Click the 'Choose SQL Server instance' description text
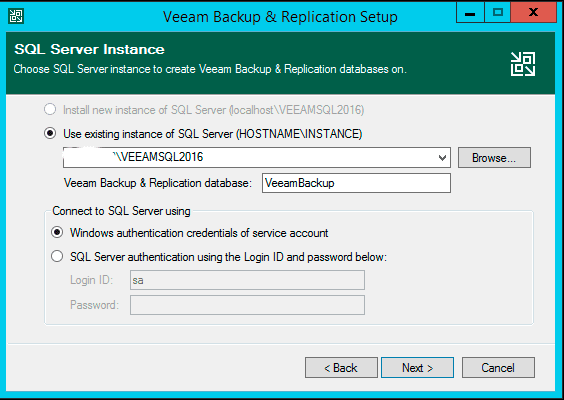The height and width of the screenshot is (400, 564). click(x=210, y=69)
